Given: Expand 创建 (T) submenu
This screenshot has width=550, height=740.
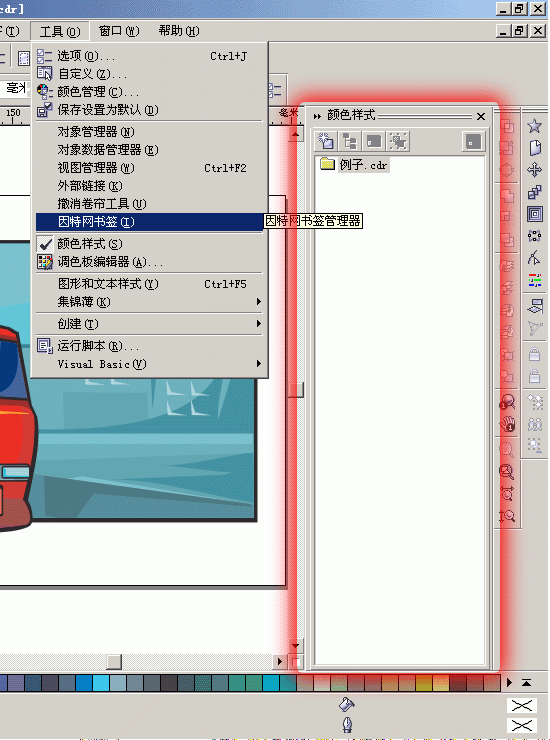Looking at the screenshot, I should [149, 324].
